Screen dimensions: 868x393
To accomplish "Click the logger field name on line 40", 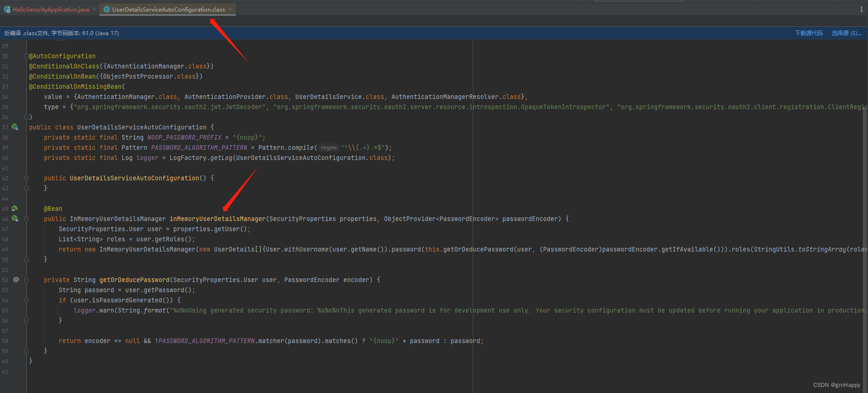I will point(147,158).
